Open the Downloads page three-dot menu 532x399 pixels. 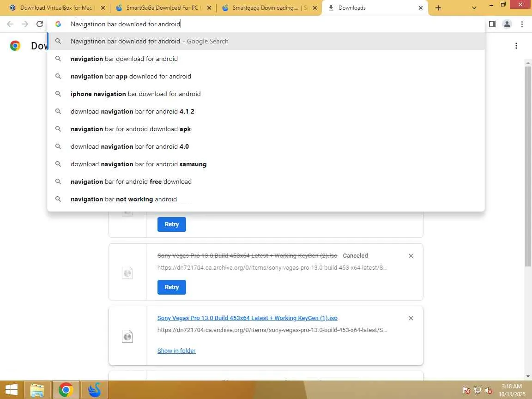[516, 46]
